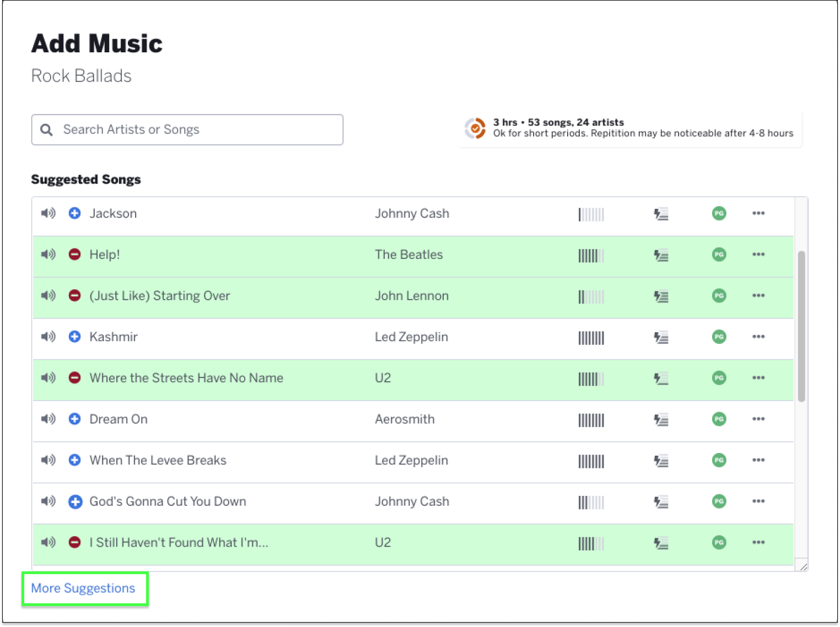The width and height of the screenshot is (840, 627).
Task: Add God's Gonna Cut You Down
Action: pyautogui.click(x=75, y=501)
